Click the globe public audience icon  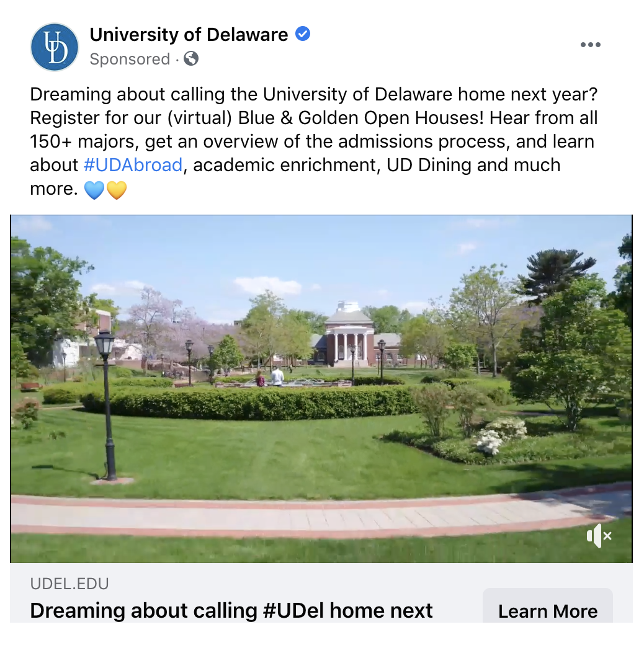click(192, 59)
